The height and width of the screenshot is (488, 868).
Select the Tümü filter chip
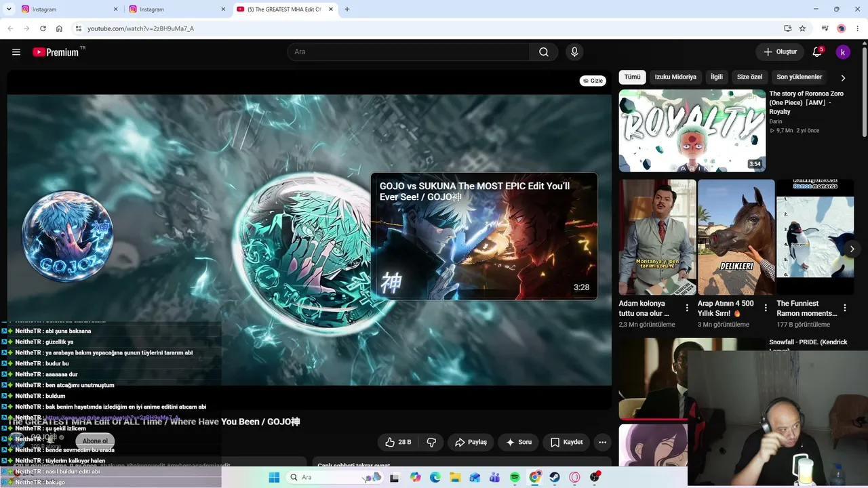point(632,77)
